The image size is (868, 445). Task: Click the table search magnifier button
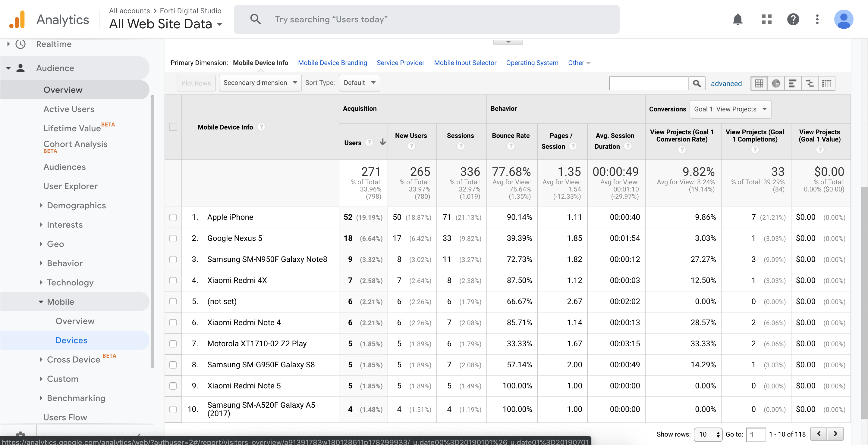click(x=697, y=83)
